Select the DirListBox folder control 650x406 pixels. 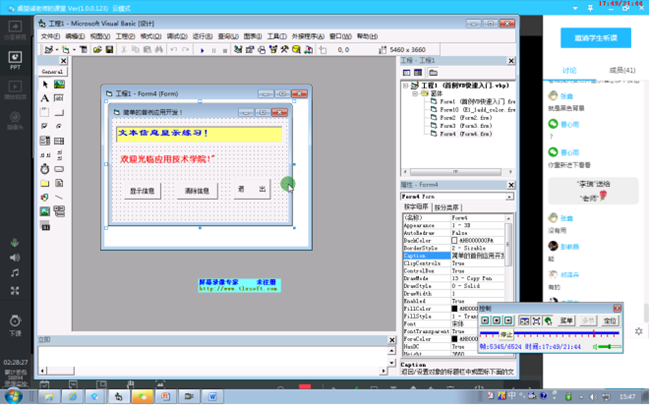pos(45,183)
